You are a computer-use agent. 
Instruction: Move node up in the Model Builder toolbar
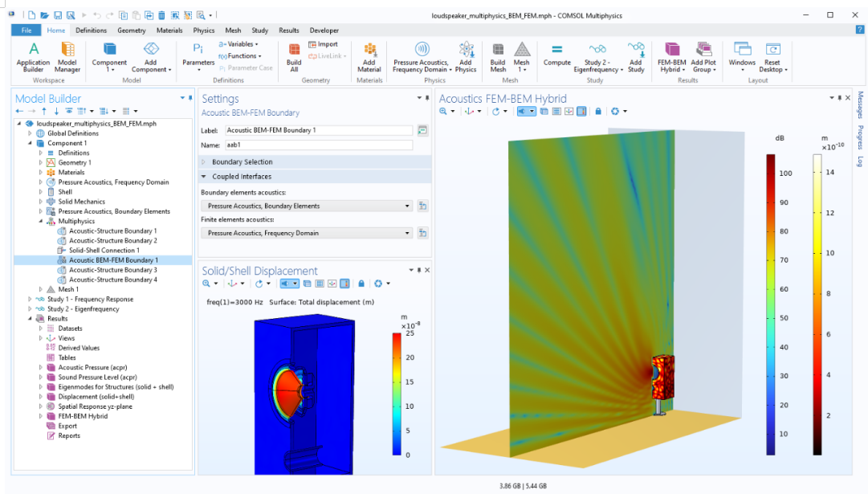[44, 112]
